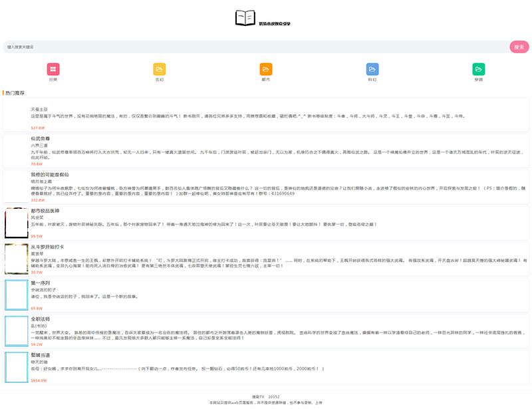Open the 都市 category folder icon
Screen dimensions: 532x409
tap(266, 69)
